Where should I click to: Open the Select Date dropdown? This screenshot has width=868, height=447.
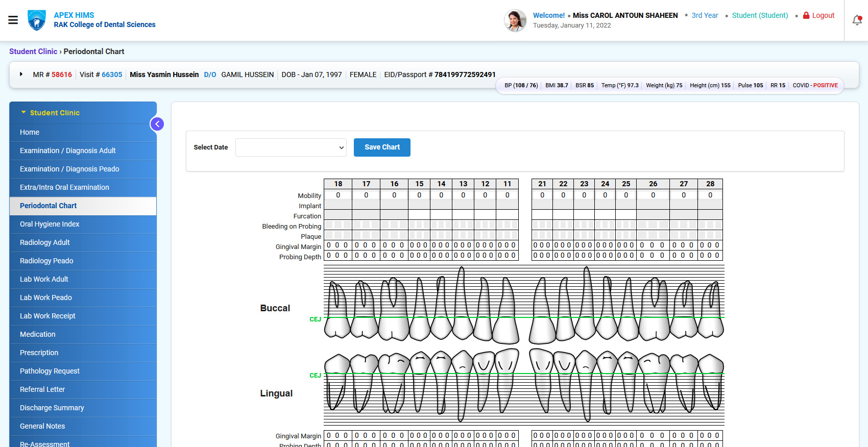click(291, 147)
